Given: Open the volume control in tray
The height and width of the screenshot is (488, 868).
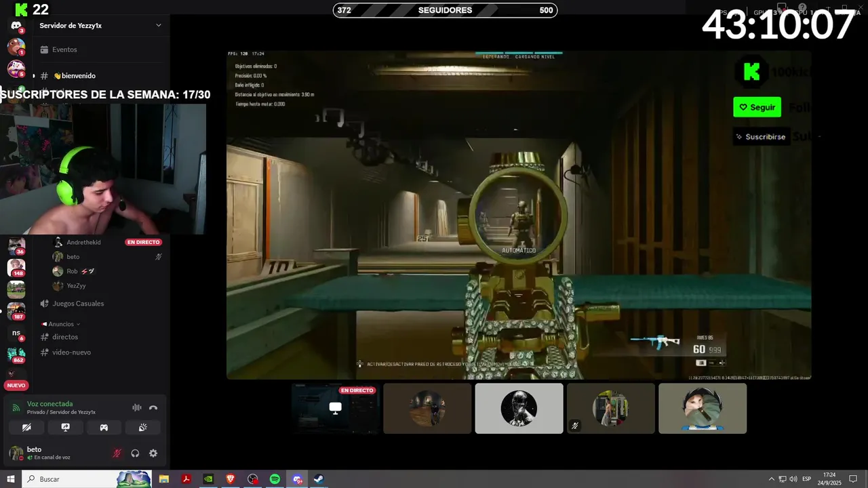Looking at the screenshot, I should (x=793, y=479).
